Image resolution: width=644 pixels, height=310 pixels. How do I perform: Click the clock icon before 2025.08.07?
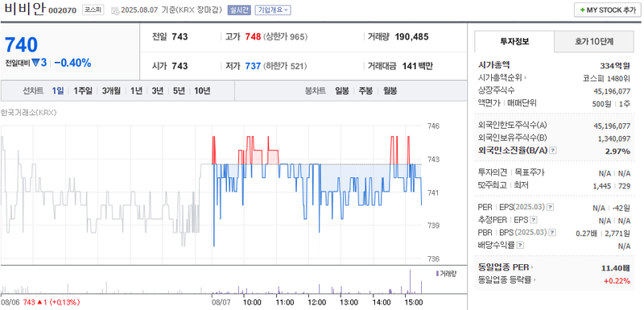tap(115, 10)
